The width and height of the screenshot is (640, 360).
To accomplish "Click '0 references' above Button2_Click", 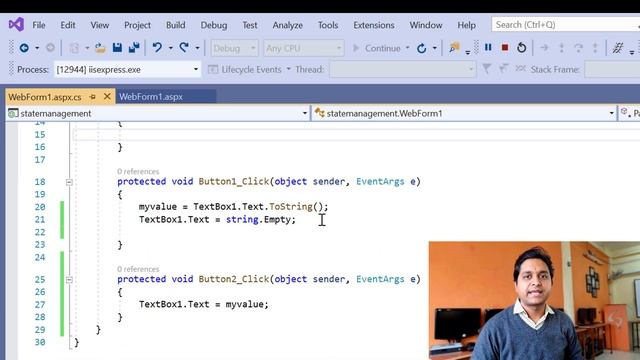I will tap(138, 269).
